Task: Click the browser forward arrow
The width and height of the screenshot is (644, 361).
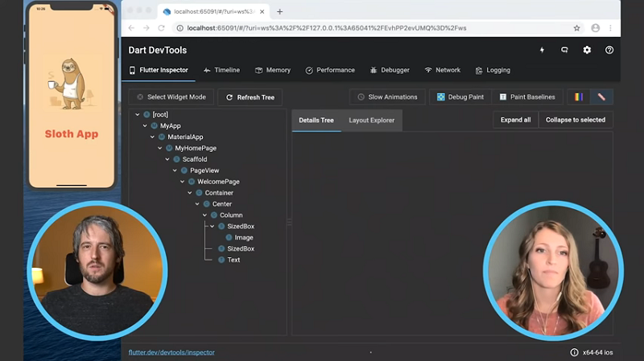Action: tap(147, 28)
